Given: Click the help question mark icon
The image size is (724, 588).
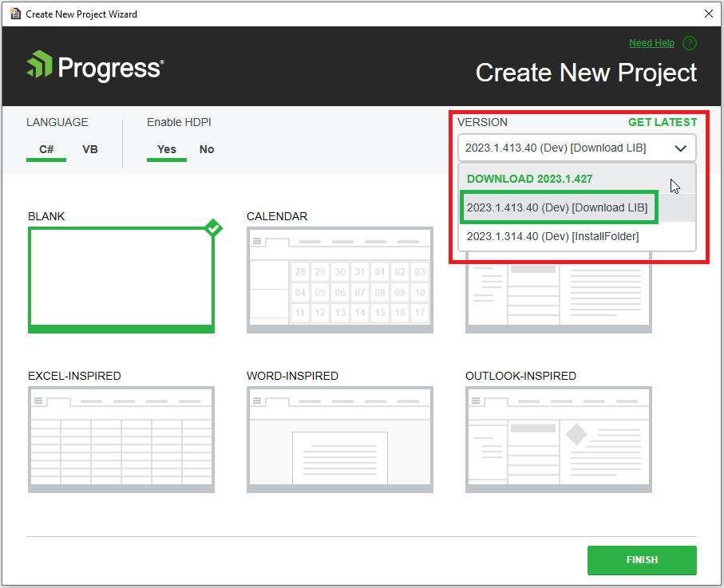Looking at the screenshot, I should coord(690,43).
